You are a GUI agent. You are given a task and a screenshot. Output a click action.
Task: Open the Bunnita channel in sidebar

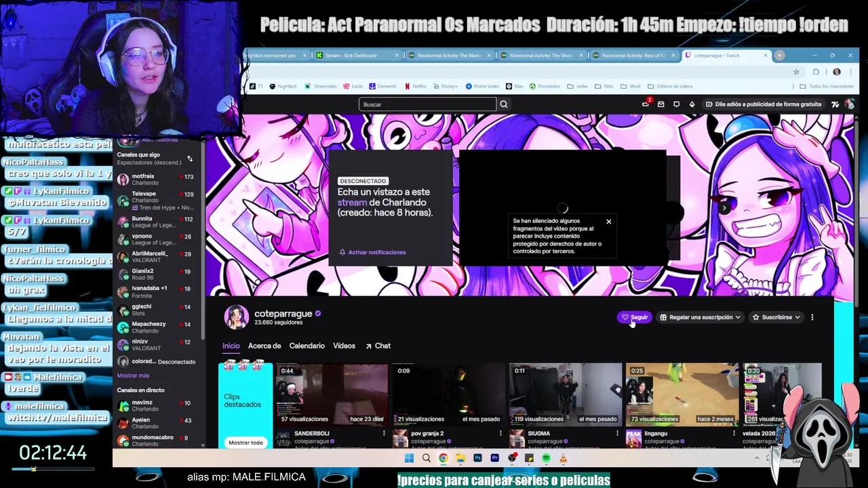(155, 222)
